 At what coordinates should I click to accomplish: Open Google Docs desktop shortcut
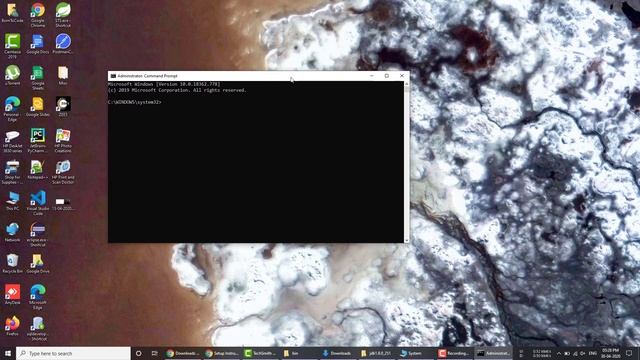point(38,44)
